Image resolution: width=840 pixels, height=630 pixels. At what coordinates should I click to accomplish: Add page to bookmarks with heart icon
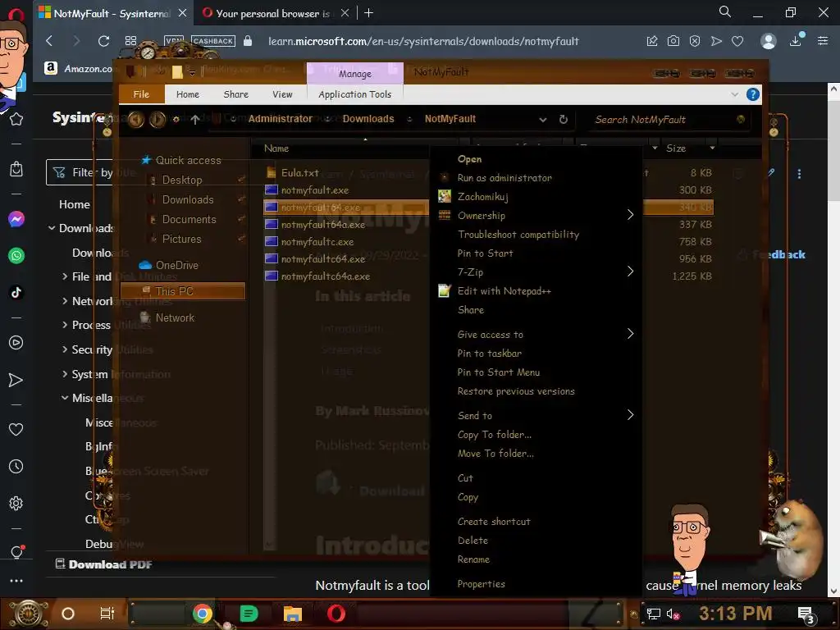pos(737,41)
